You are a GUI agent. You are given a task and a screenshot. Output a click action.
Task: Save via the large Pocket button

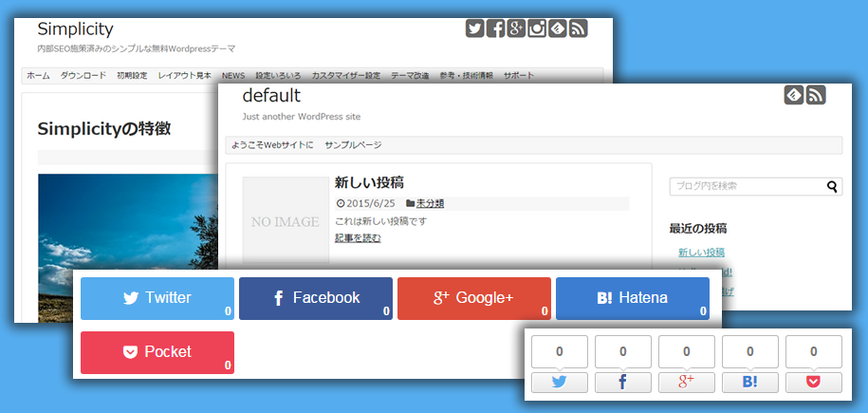coord(157,352)
